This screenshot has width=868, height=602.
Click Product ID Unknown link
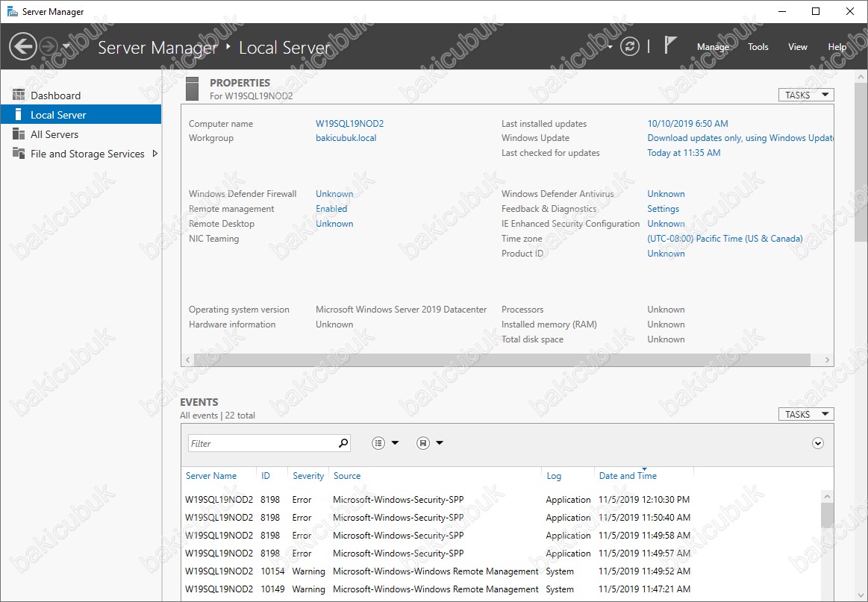tap(666, 254)
